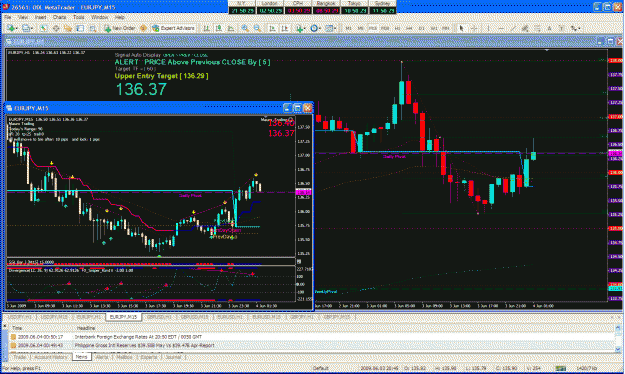Open the Strategy Tester icon

tap(93, 28)
